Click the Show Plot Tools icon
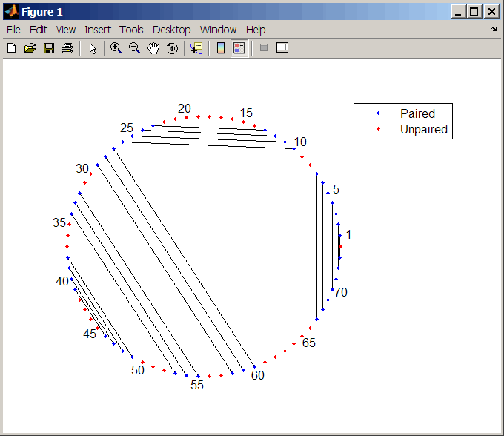 click(x=282, y=47)
